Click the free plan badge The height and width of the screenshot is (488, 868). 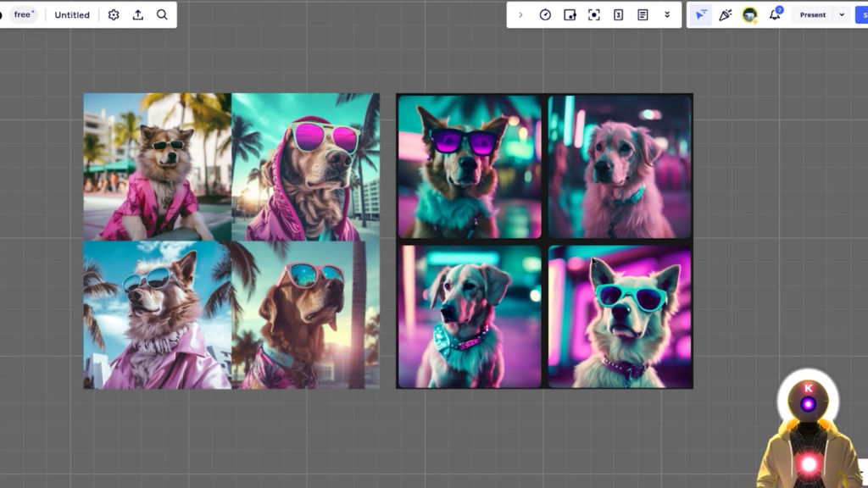pos(24,14)
